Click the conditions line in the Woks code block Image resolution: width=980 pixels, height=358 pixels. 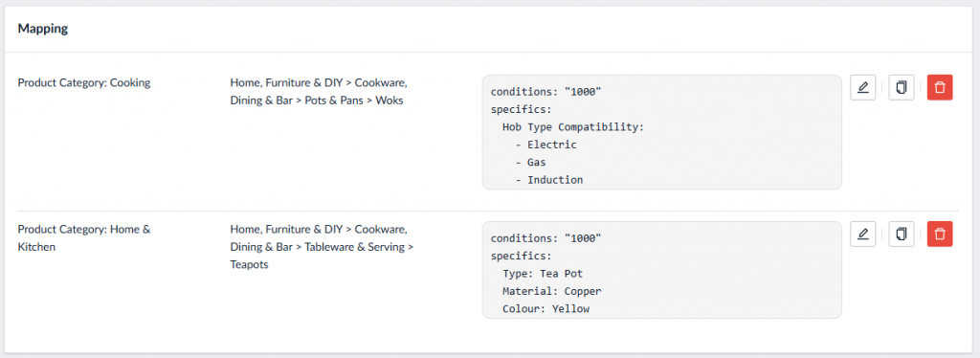(546, 92)
